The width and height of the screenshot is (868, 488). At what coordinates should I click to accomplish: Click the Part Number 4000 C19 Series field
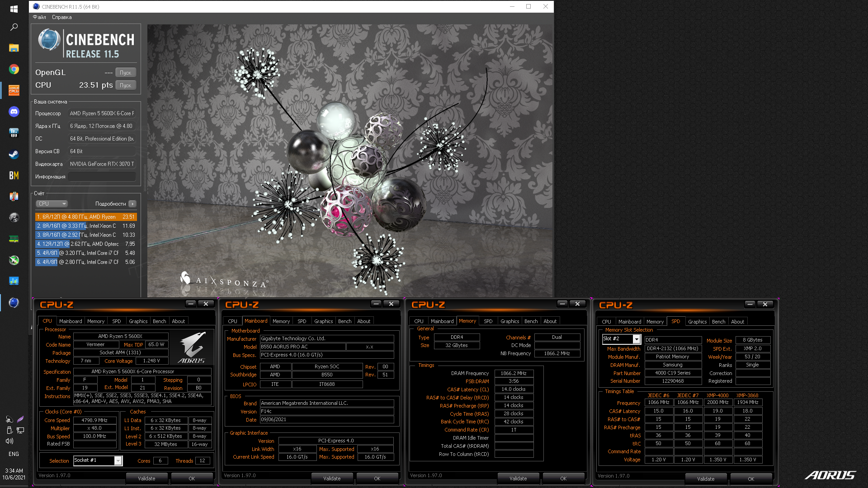click(x=673, y=373)
